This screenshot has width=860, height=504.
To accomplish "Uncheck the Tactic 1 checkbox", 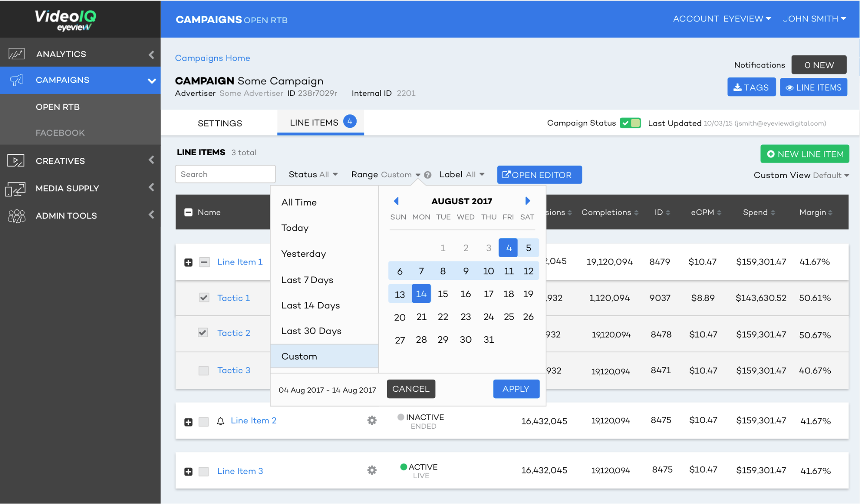I will pyautogui.click(x=204, y=298).
